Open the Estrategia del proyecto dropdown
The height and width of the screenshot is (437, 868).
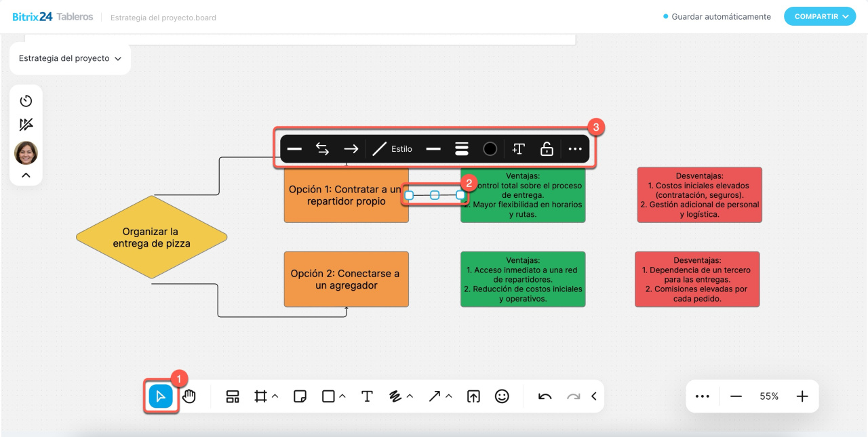(70, 59)
